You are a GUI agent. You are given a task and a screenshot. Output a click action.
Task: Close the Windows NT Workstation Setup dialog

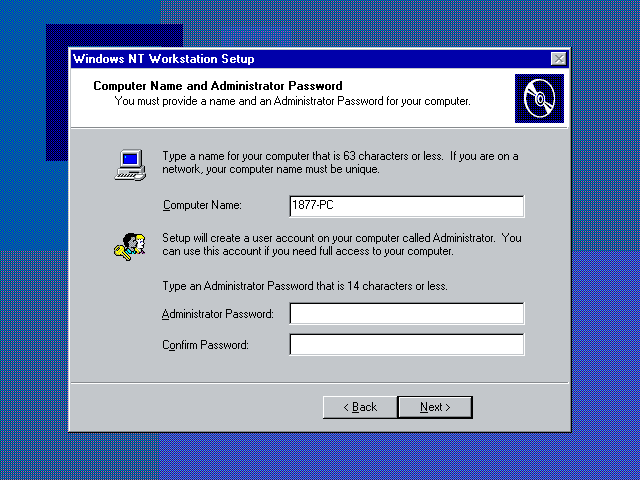[x=558, y=59]
